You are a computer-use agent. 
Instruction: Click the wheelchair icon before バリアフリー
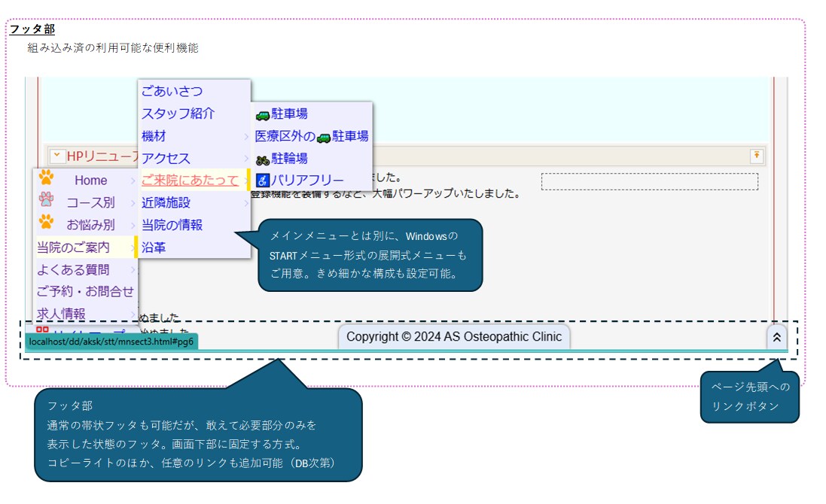[x=262, y=181]
